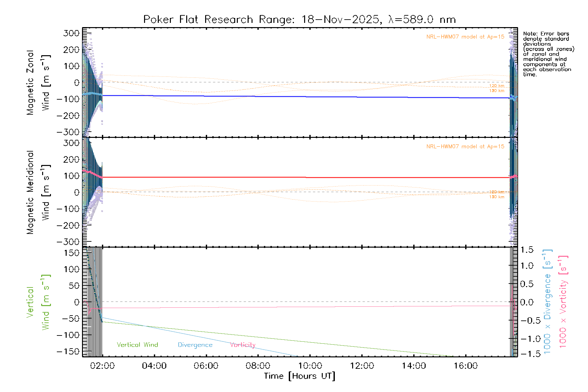Click the error bars note text
This screenshot has width=588, height=392.
pyautogui.click(x=548, y=54)
